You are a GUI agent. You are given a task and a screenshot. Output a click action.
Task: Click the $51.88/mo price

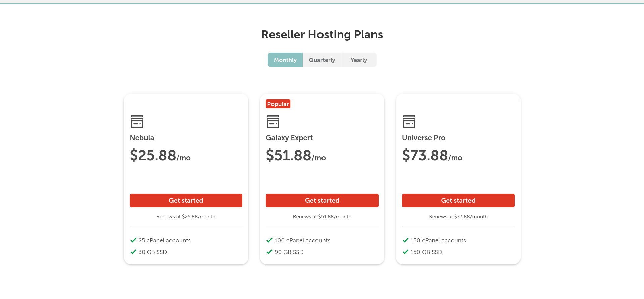coord(296,155)
